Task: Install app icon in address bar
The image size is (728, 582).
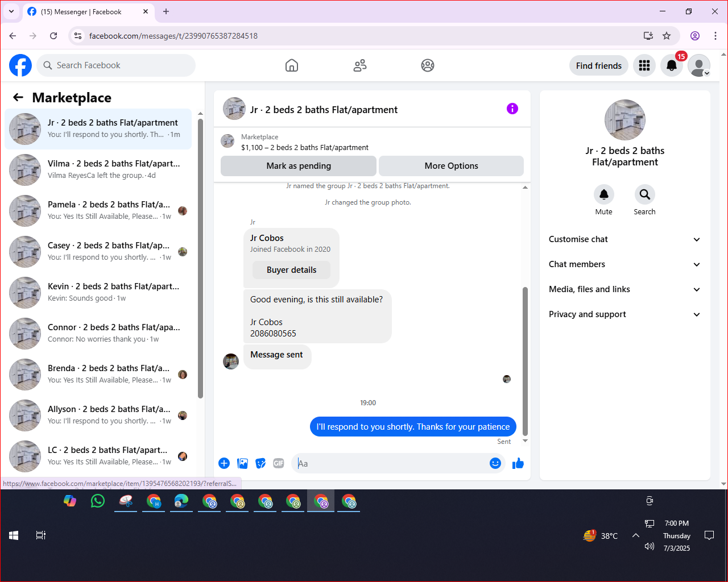Action: coord(648,36)
